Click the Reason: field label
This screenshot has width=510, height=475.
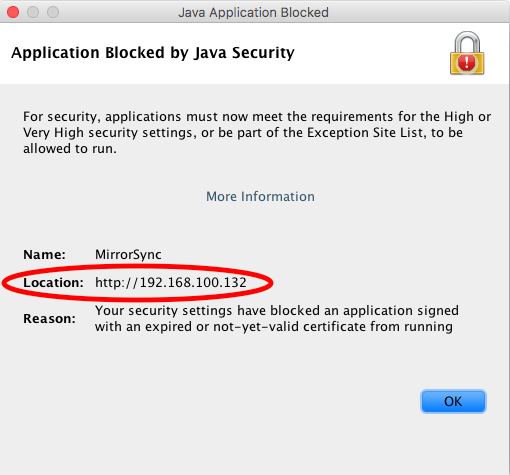[x=49, y=319]
